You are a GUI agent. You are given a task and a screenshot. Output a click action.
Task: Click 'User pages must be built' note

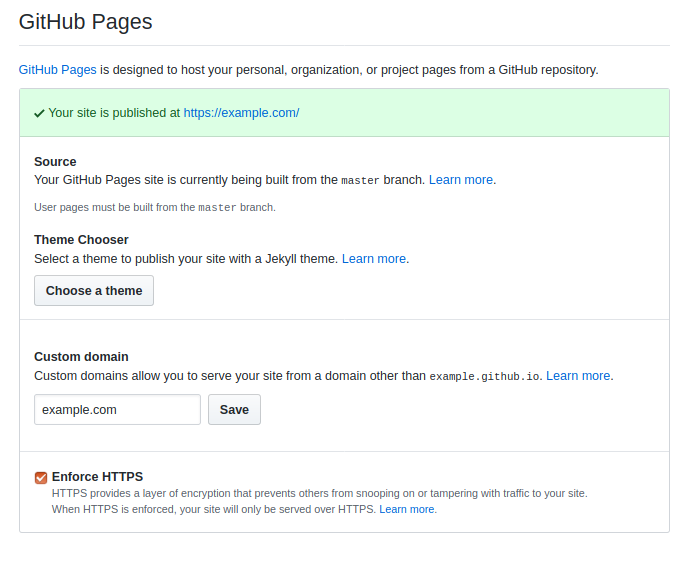(155, 207)
